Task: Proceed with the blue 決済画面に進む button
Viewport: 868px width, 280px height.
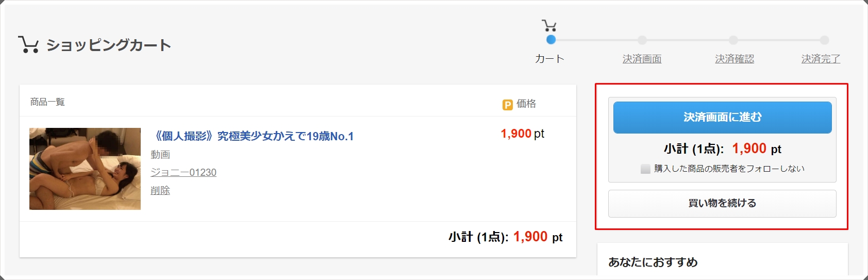Action: [x=722, y=118]
